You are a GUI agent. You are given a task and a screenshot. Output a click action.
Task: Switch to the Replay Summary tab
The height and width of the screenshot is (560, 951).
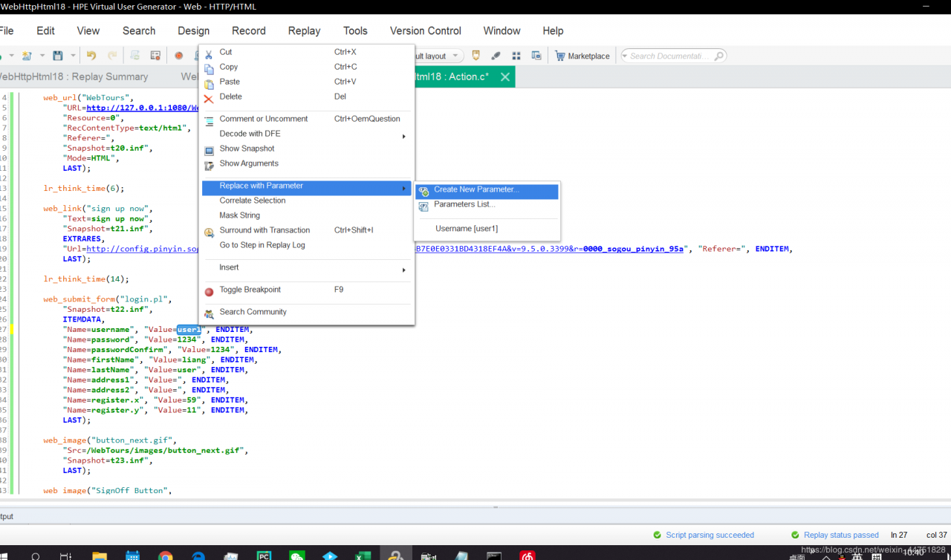(74, 76)
